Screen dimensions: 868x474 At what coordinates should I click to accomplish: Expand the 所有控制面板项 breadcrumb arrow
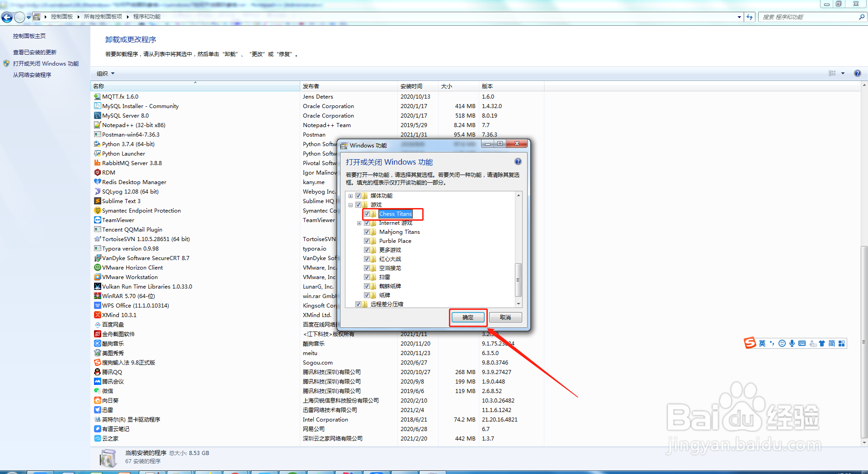tap(128, 17)
